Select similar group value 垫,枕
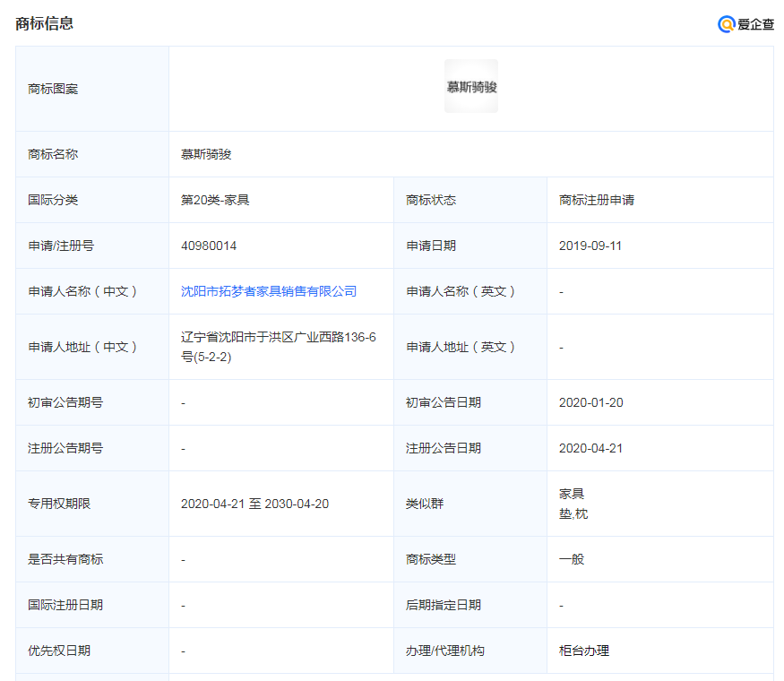This screenshot has height=681, width=784. (x=573, y=514)
